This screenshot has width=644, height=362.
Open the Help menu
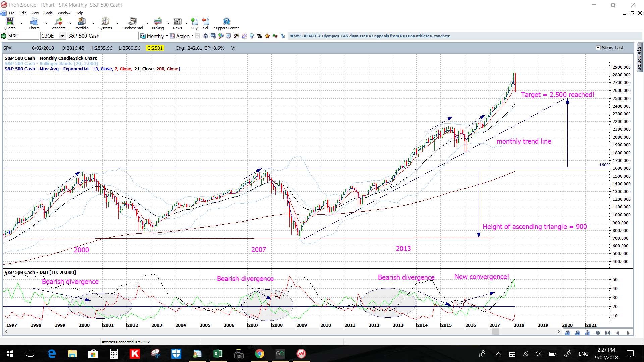pyautogui.click(x=79, y=13)
